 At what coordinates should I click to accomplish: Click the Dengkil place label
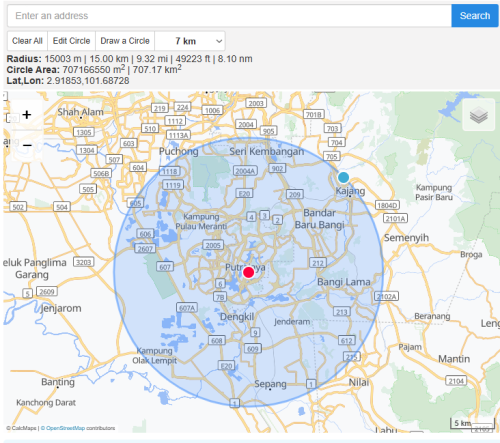click(237, 317)
